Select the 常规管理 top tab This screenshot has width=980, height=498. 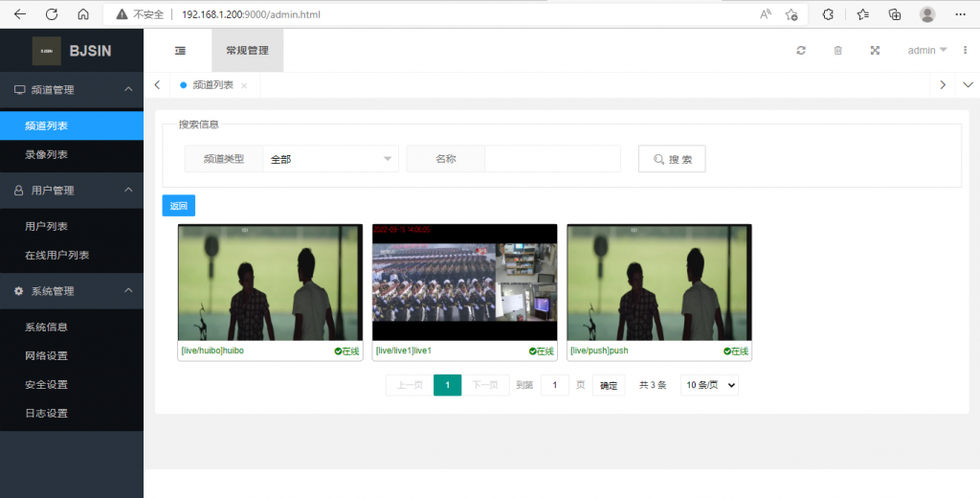point(247,51)
